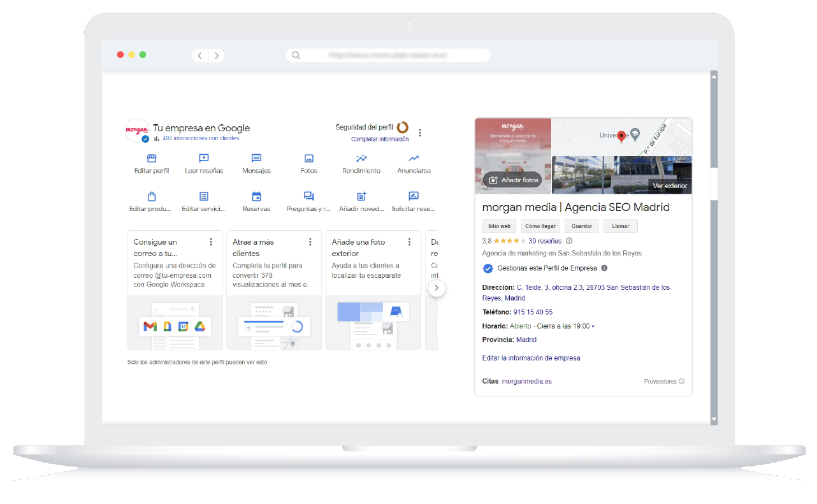Open Anunciarse trend icon

point(414,158)
